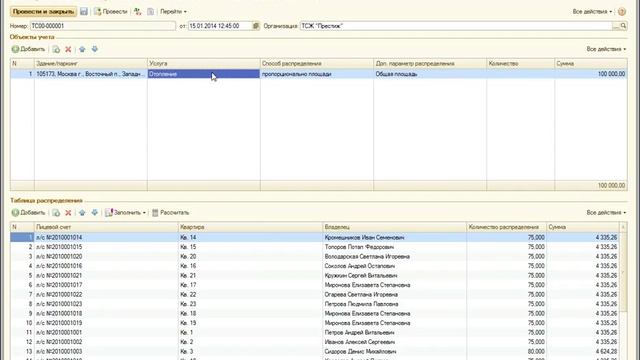This screenshot has width=640, height=360.
Task: Select account л/с №2010001021
Action: (106, 276)
